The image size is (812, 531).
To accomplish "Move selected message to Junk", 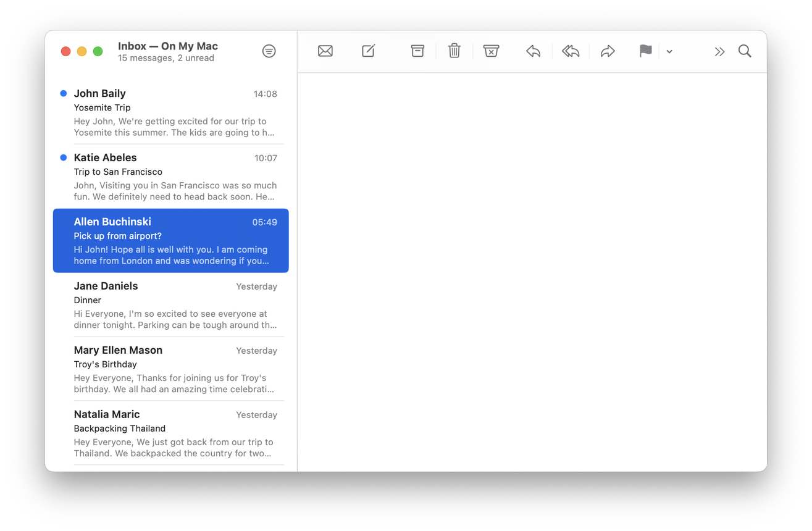I will coord(491,51).
